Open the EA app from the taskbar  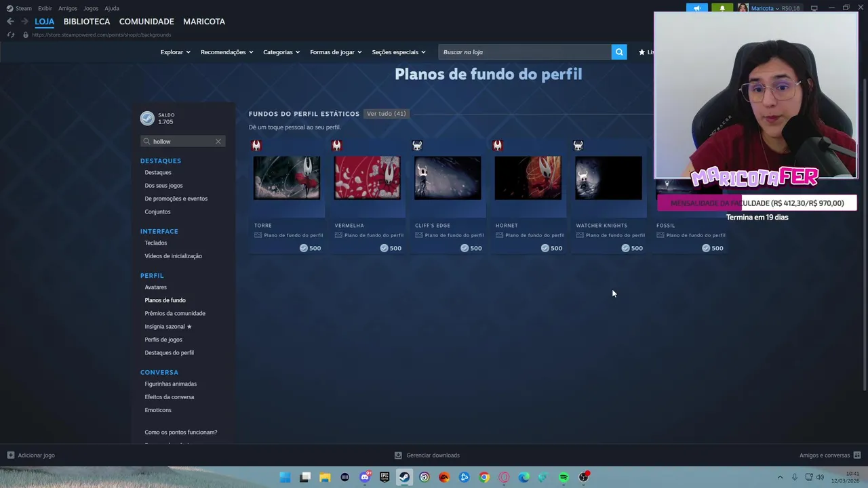pyautogui.click(x=444, y=477)
